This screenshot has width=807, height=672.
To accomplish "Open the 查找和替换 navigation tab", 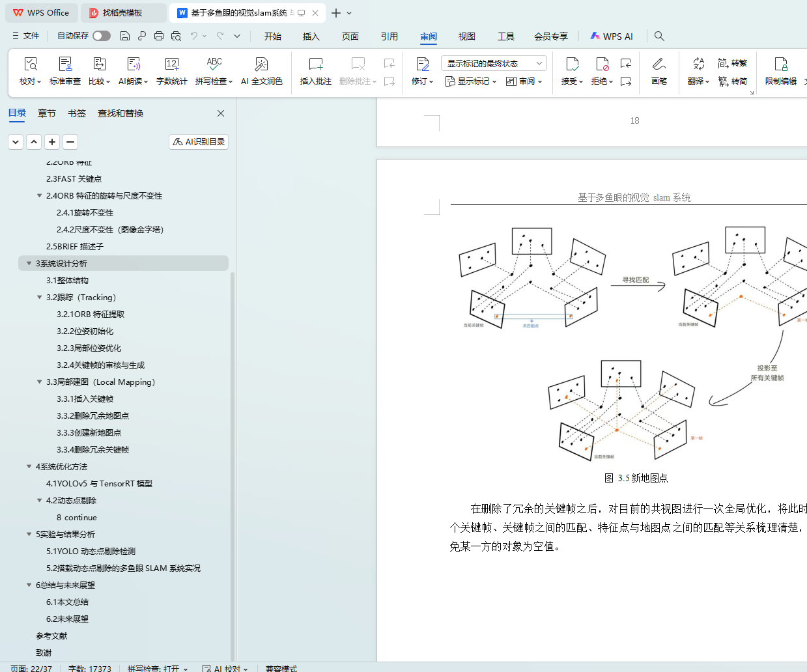I will (120, 113).
